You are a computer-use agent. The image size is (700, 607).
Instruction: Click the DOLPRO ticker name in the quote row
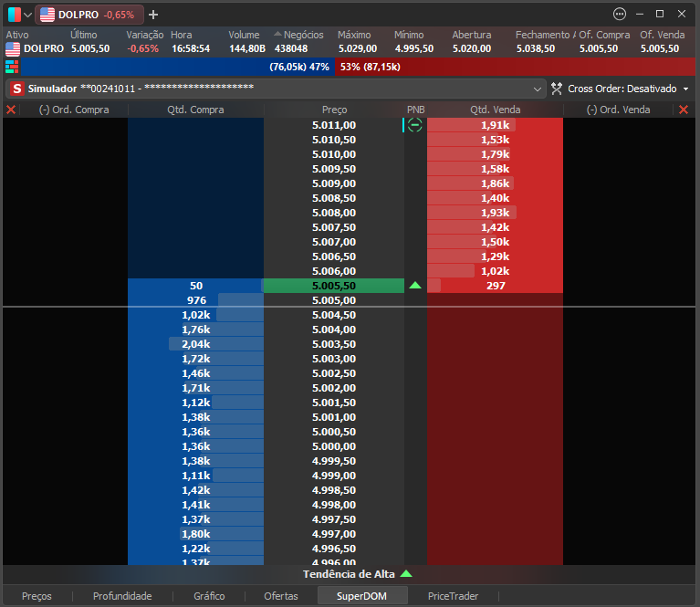(x=44, y=48)
